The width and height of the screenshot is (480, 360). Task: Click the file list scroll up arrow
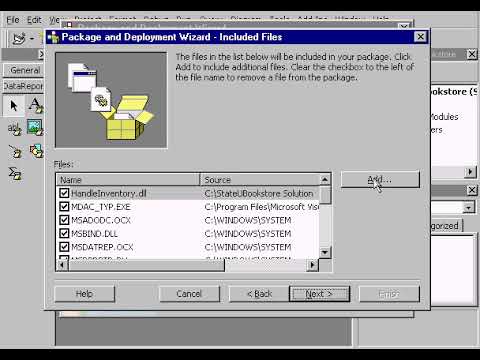(x=325, y=180)
